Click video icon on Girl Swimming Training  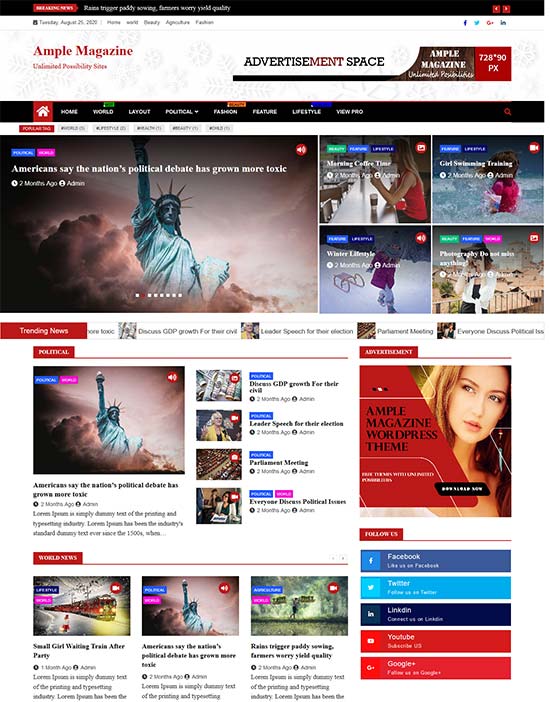534,147
